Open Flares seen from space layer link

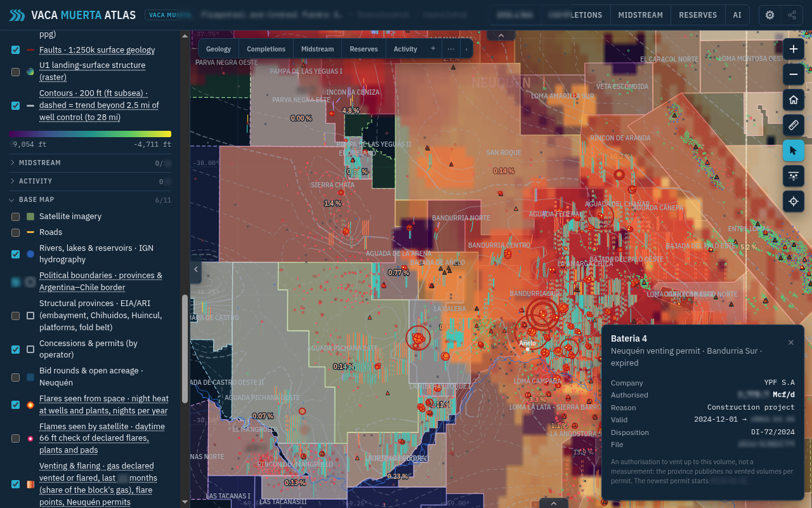click(104, 404)
